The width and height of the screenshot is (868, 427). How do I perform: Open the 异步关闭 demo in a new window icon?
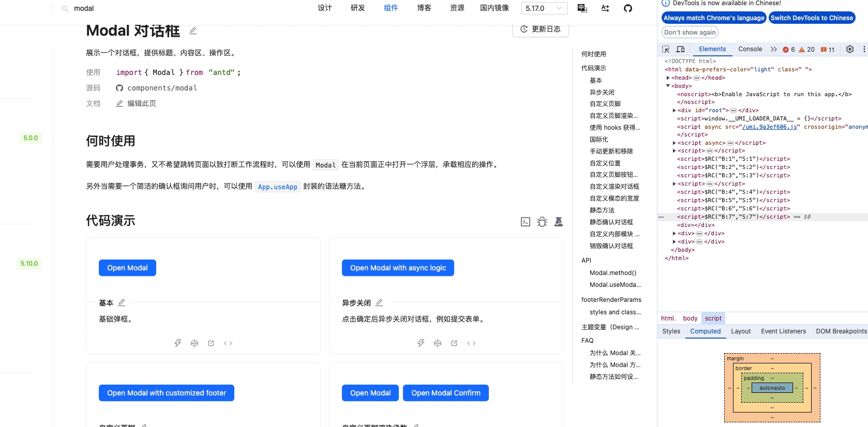454,343
